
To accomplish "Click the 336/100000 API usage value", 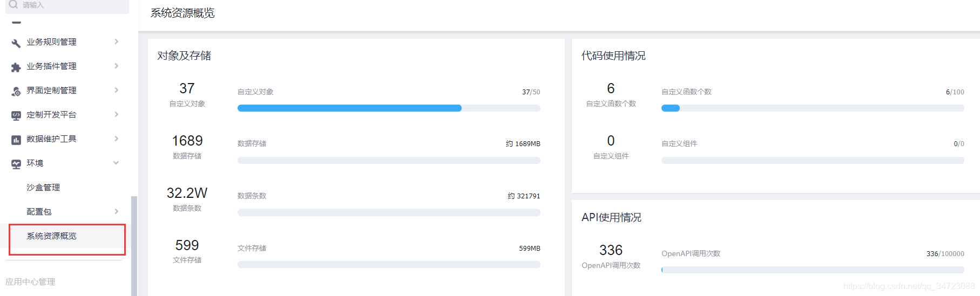I will click(x=945, y=253).
